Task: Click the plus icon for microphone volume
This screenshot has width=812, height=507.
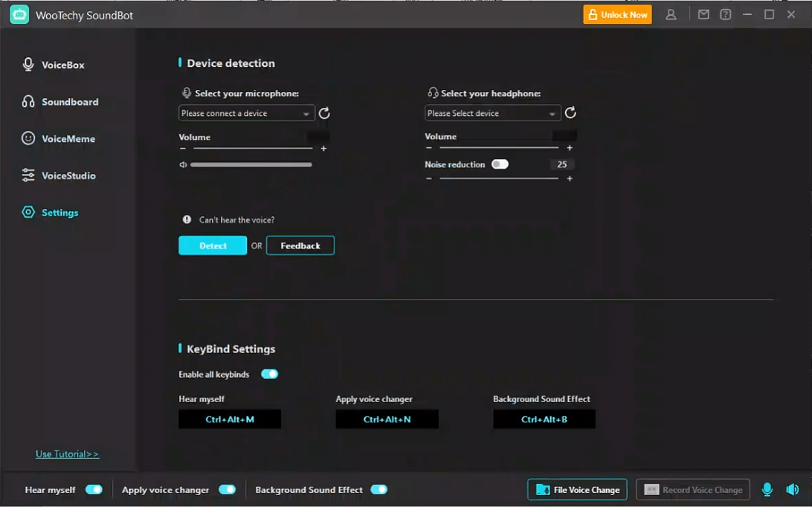Action: click(323, 149)
